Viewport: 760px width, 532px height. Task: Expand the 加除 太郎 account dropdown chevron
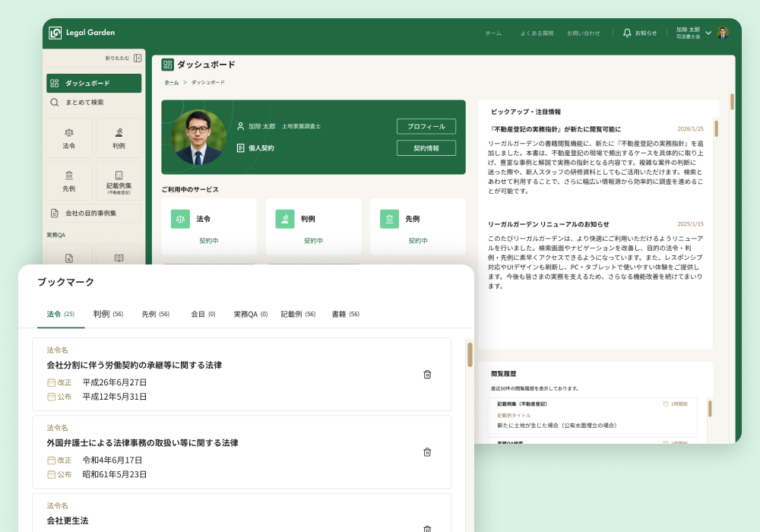coord(708,33)
